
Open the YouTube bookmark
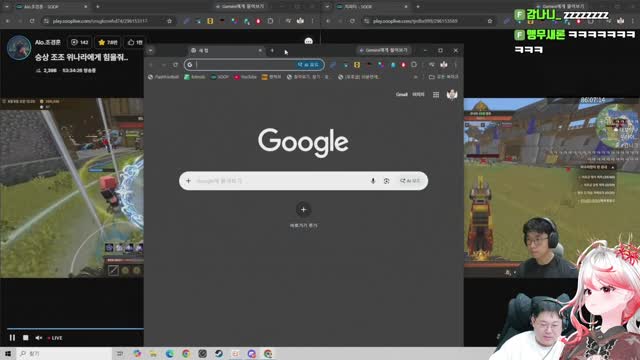[x=245, y=77]
